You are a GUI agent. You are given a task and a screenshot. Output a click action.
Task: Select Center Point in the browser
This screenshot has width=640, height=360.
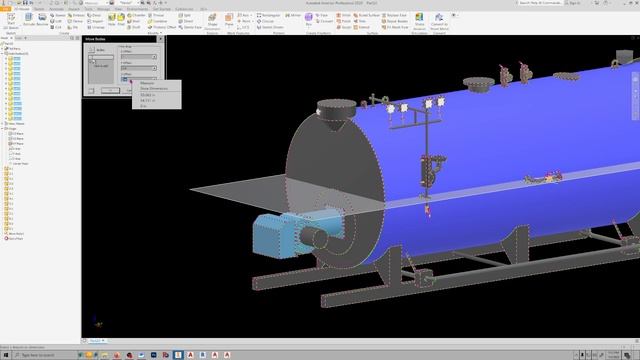click(20, 164)
